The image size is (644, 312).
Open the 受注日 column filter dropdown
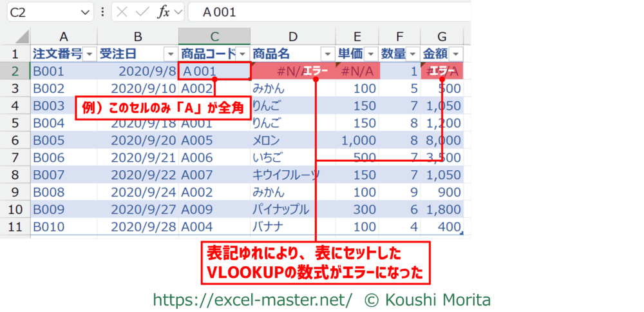pyautogui.click(x=170, y=54)
